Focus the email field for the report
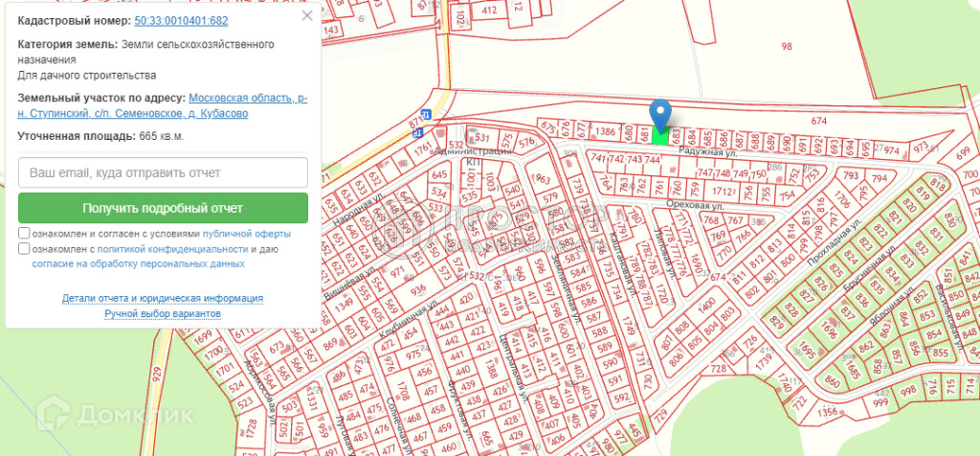The image size is (980, 456). point(163,172)
